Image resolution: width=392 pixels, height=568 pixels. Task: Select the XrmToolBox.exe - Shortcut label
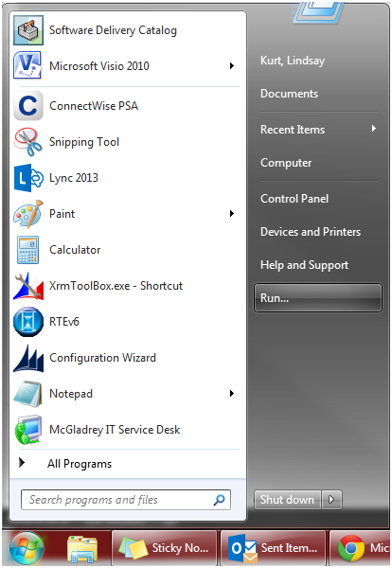pos(116,286)
